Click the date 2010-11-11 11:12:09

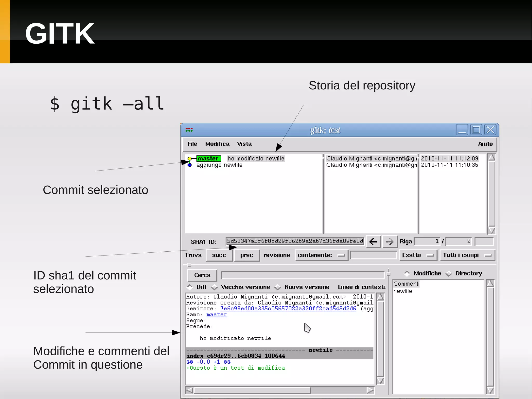449,159
